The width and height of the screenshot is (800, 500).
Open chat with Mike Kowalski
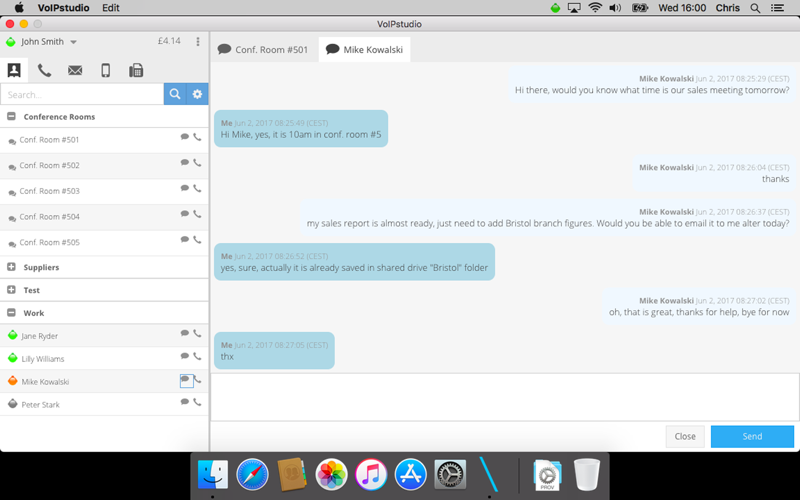[x=186, y=381]
